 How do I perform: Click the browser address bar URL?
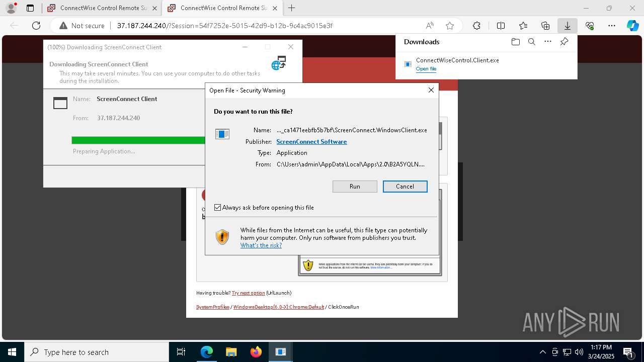click(x=224, y=26)
